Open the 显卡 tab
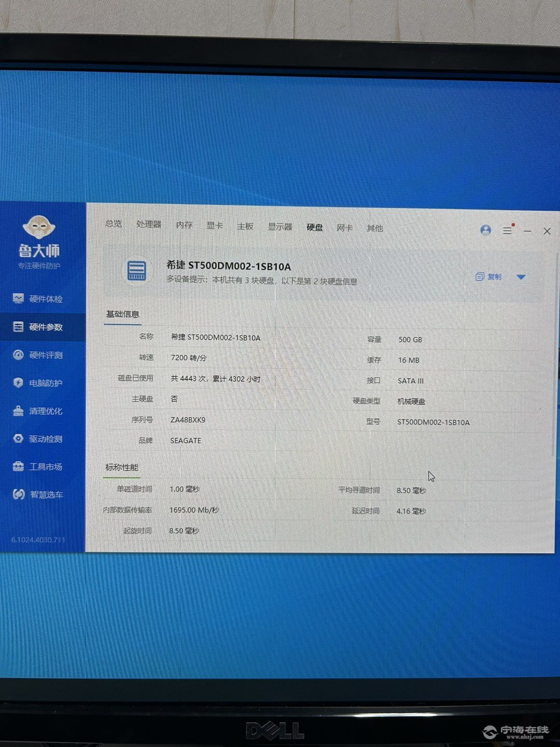 [x=215, y=226]
